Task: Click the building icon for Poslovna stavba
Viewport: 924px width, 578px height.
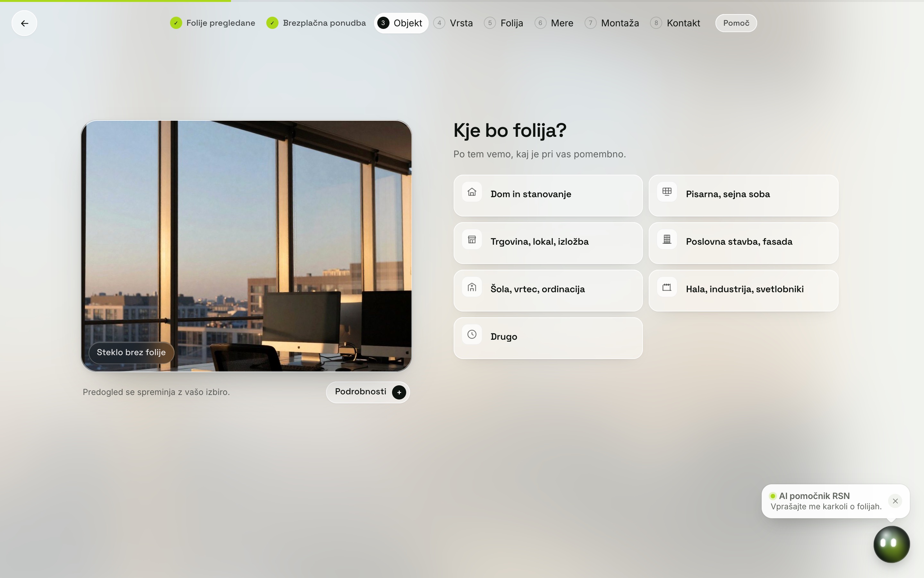Action: click(667, 239)
